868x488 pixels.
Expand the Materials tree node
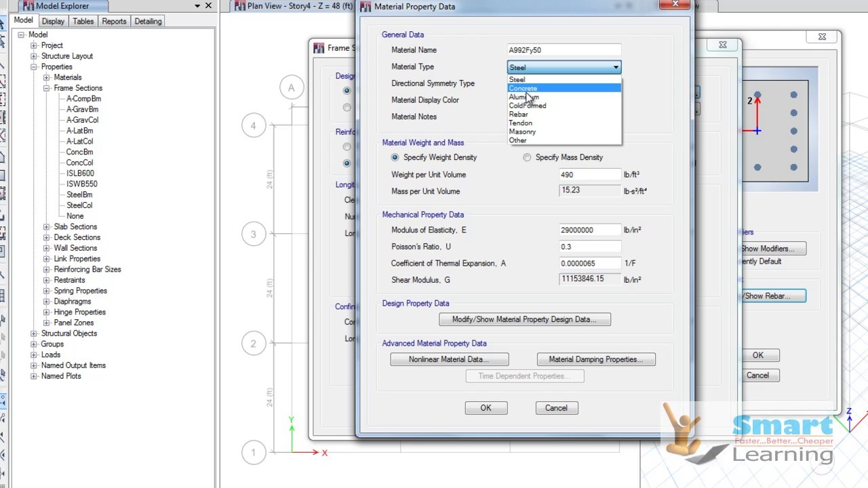click(x=47, y=77)
